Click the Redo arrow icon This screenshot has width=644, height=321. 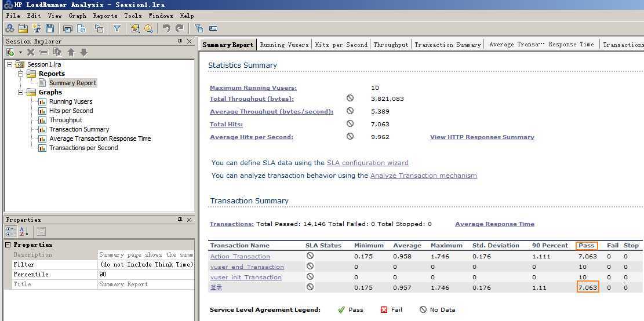point(180,28)
